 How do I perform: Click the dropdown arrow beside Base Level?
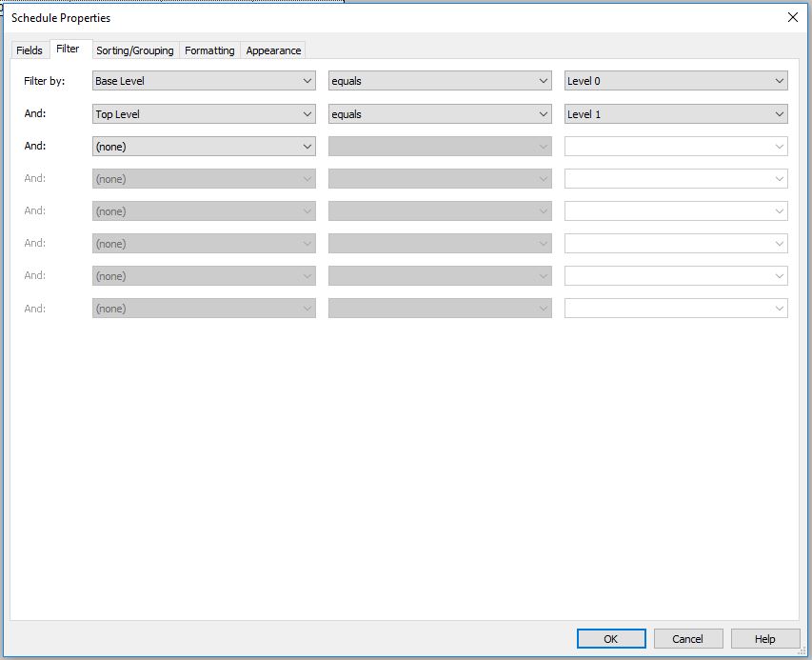308,81
